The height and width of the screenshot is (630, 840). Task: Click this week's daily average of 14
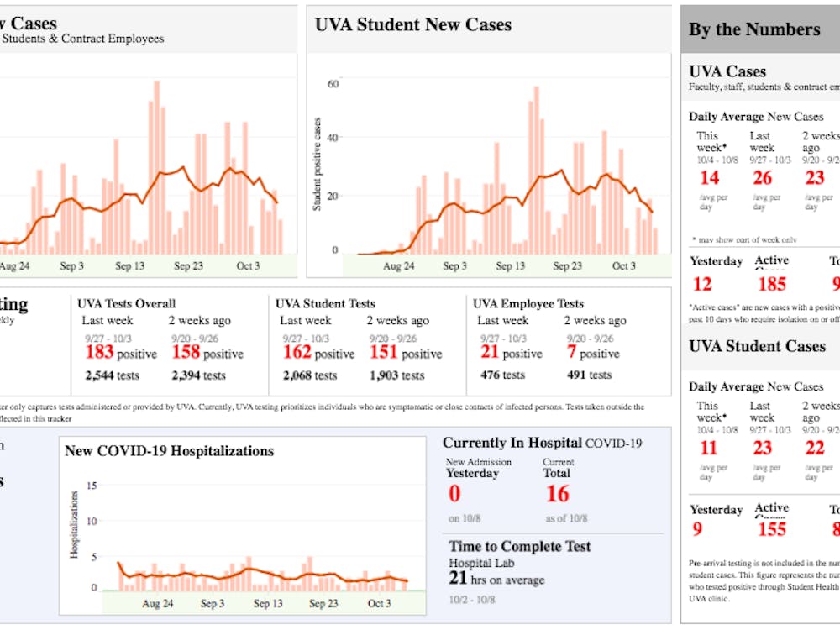[x=709, y=177]
